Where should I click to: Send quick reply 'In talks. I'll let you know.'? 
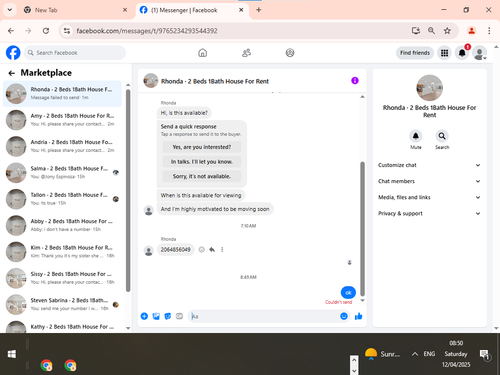pos(202,162)
